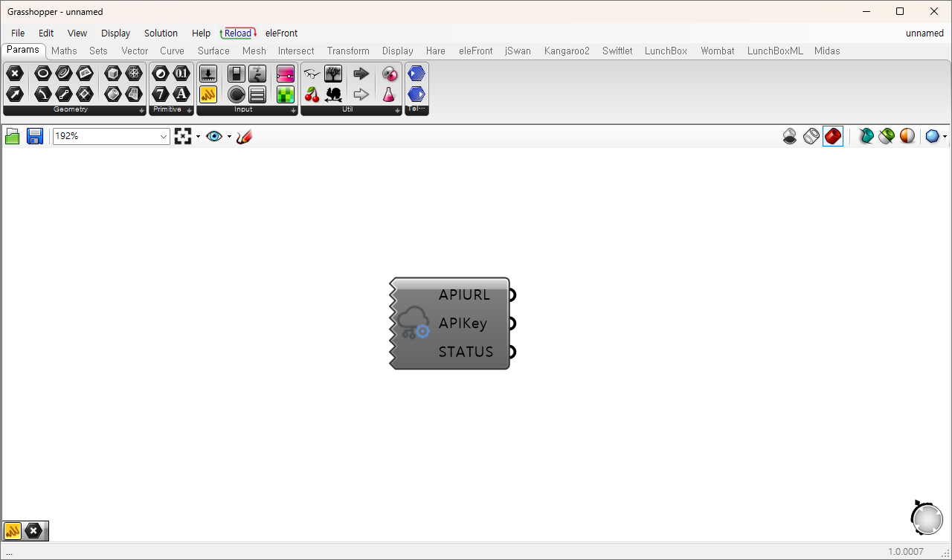This screenshot has width=952, height=560.
Task: Disable the preview with the eye-cylinder icon
Action: point(790,136)
